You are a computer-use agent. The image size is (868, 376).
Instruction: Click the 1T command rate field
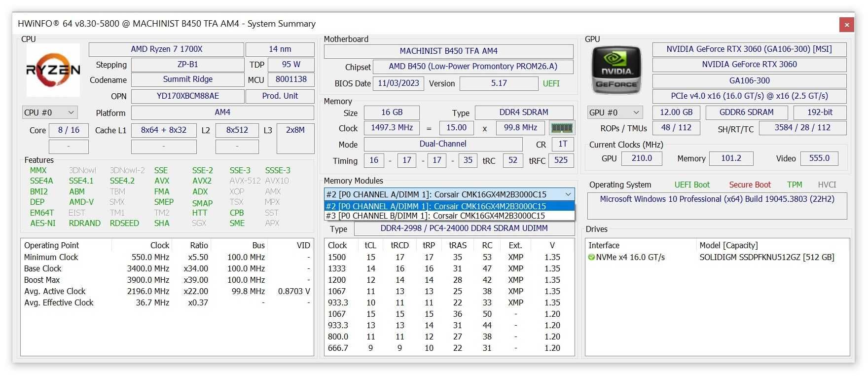tap(562, 144)
